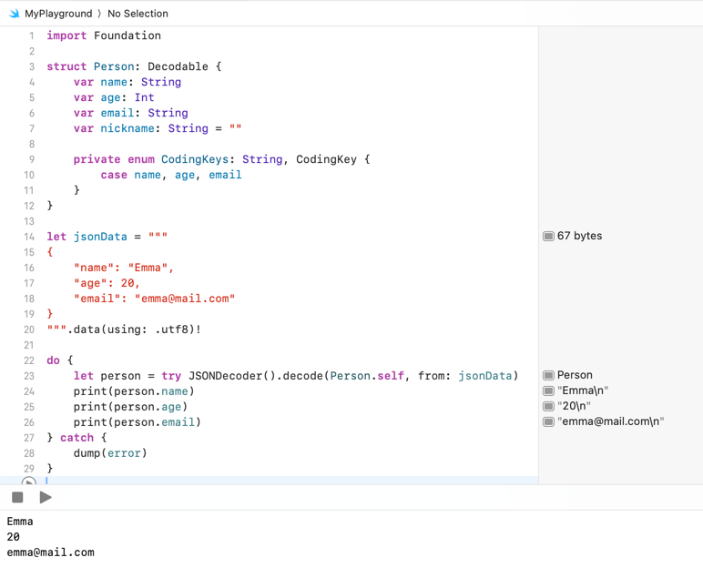Image resolution: width=703 pixels, height=588 pixels.
Task: Click 'CodingKey' protocol on line 9
Action: 326,159
